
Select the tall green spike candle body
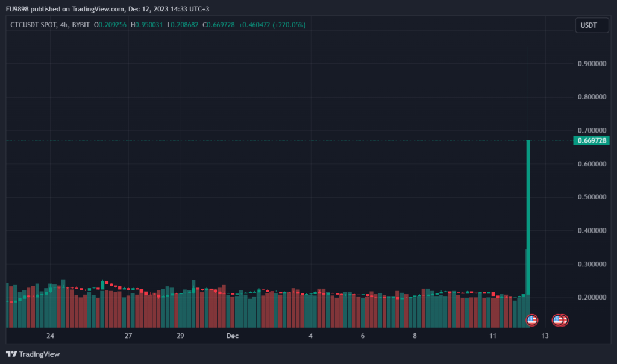[528, 211]
